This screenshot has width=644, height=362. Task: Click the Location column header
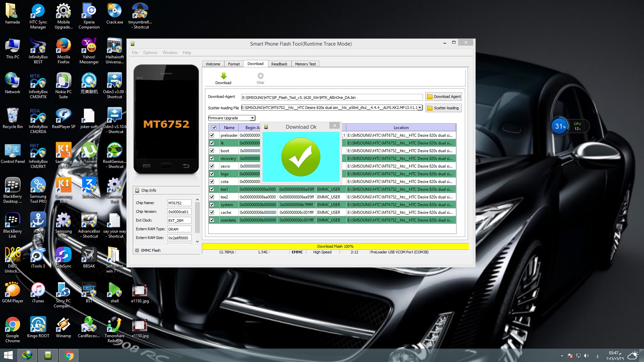pyautogui.click(x=401, y=128)
